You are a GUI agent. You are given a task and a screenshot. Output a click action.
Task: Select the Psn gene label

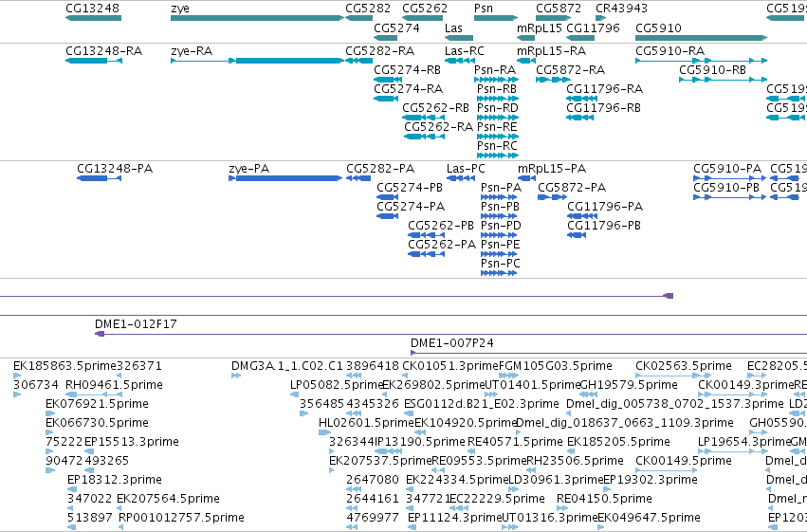[x=484, y=9]
